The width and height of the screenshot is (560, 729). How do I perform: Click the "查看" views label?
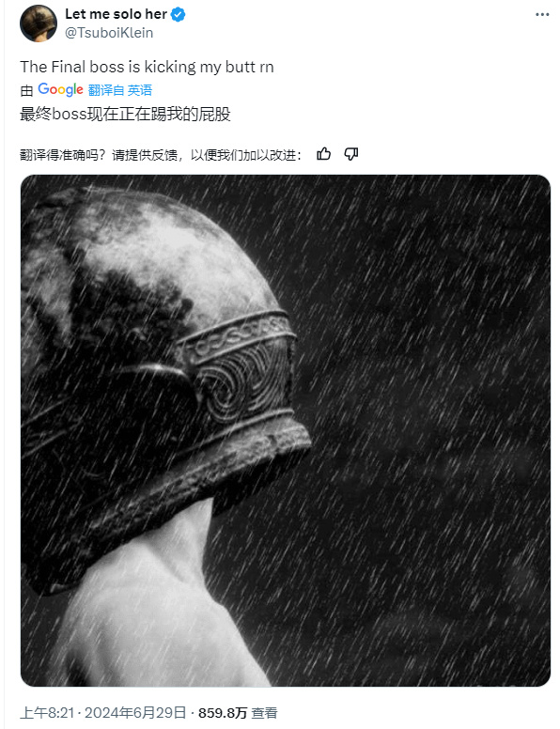264,713
